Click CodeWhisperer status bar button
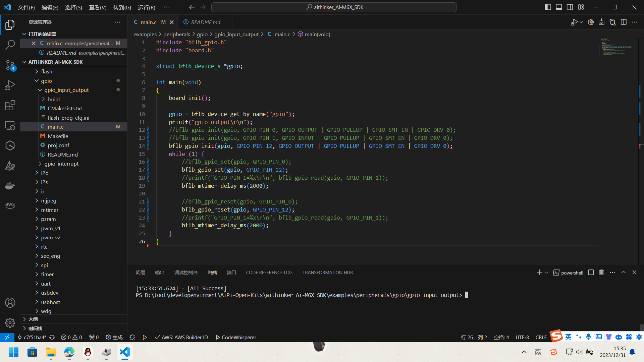 pyautogui.click(x=236, y=337)
